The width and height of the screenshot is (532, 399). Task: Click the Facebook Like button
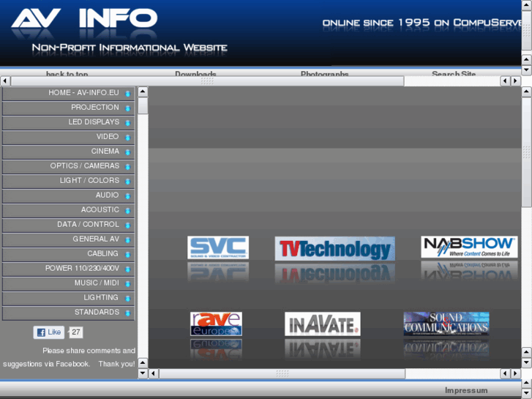point(49,332)
